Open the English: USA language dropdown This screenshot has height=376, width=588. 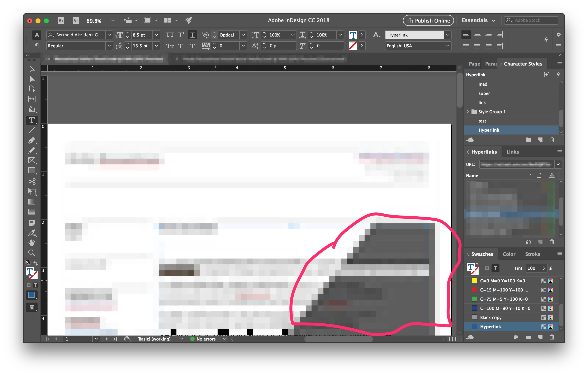point(447,46)
